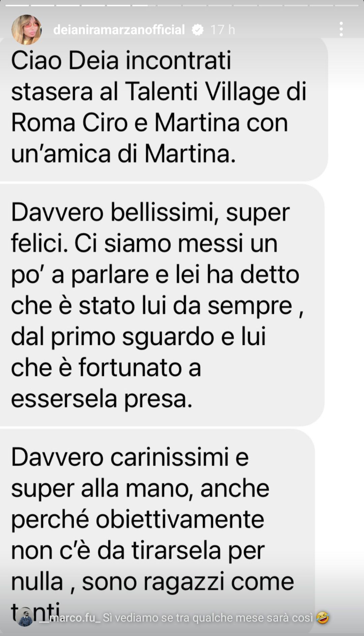The height and width of the screenshot is (636, 364).
Task: Tap the 'Sì vediamo se tra qualche mese' comment
Action: pos(208,618)
